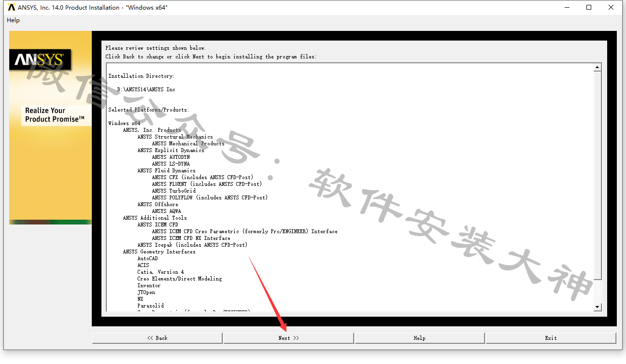This screenshot has height=364, width=626.
Task: Click 'AutoCAD' in the list
Action: point(147,258)
